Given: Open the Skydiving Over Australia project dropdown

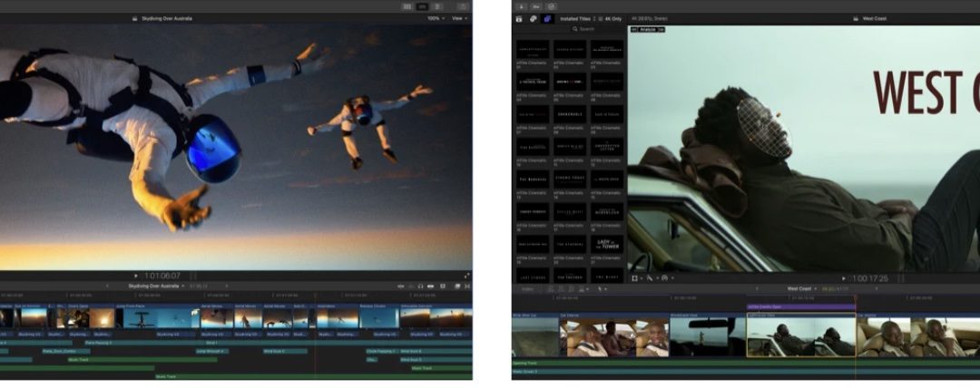Looking at the screenshot, I should coord(156,286).
